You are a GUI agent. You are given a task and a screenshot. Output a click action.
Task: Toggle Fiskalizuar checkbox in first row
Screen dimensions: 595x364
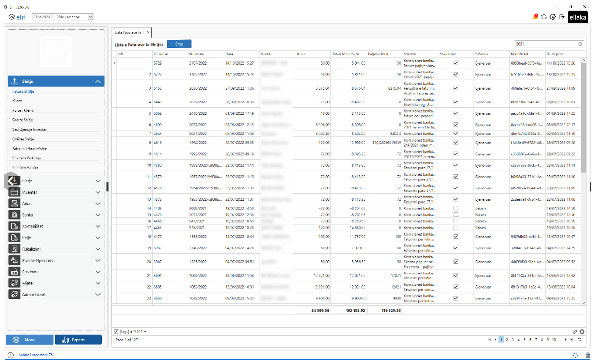coord(456,63)
